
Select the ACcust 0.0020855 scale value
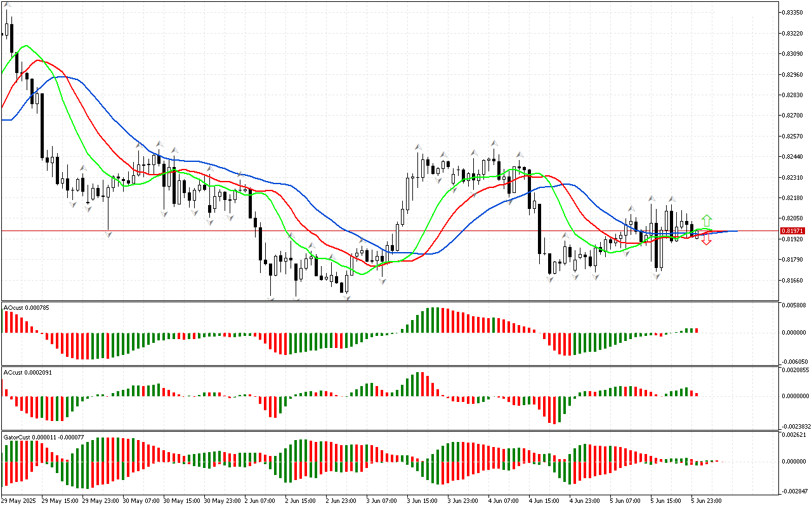796,370
